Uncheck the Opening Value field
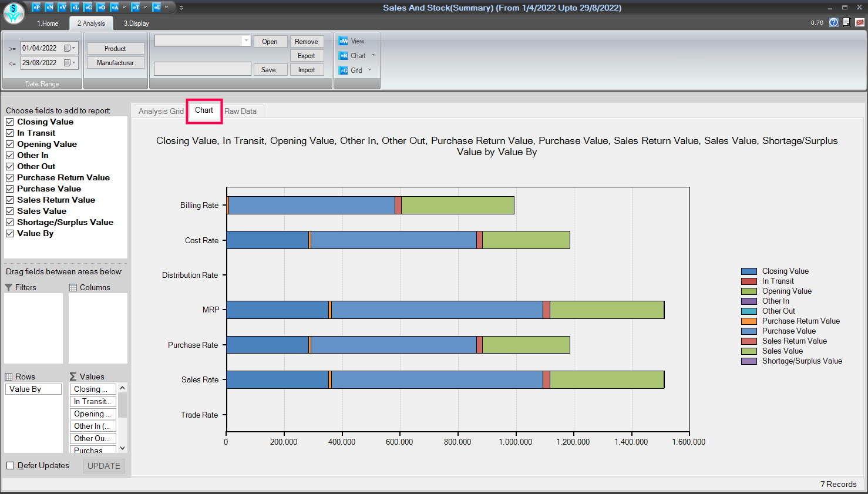 tap(10, 144)
